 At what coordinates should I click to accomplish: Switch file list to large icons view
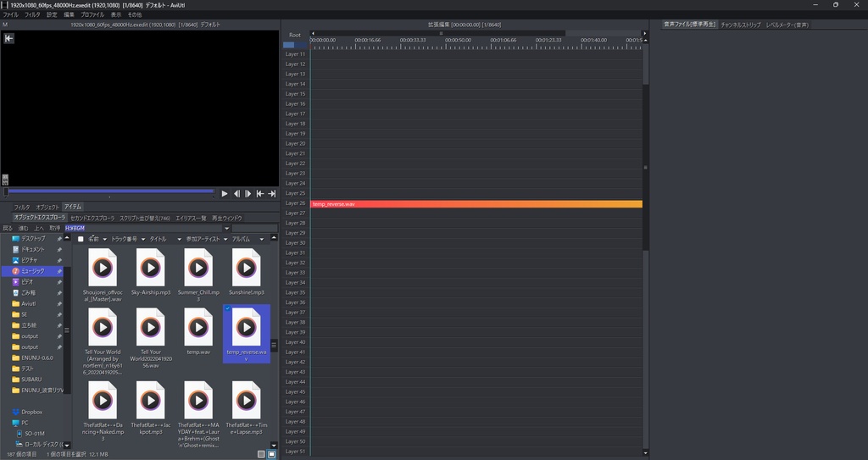272,454
